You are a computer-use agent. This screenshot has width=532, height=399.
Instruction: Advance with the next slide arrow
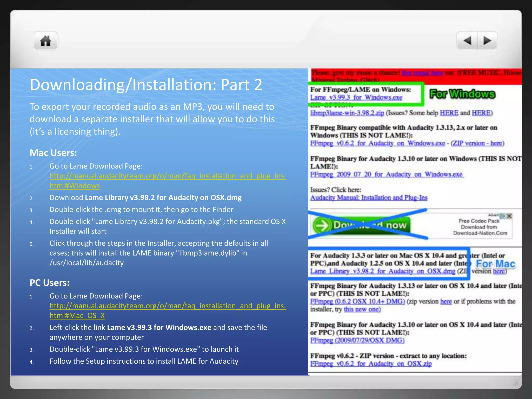point(487,41)
